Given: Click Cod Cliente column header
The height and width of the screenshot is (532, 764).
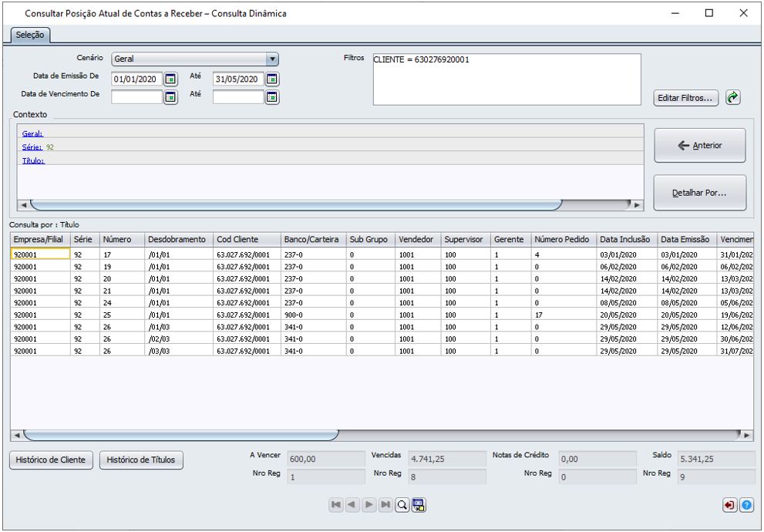Looking at the screenshot, I should 247,239.
